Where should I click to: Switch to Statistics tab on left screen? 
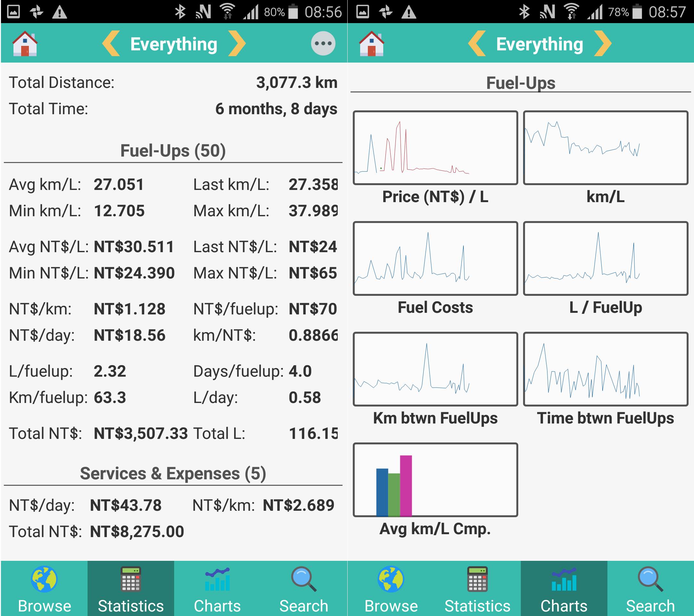(x=131, y=589)
